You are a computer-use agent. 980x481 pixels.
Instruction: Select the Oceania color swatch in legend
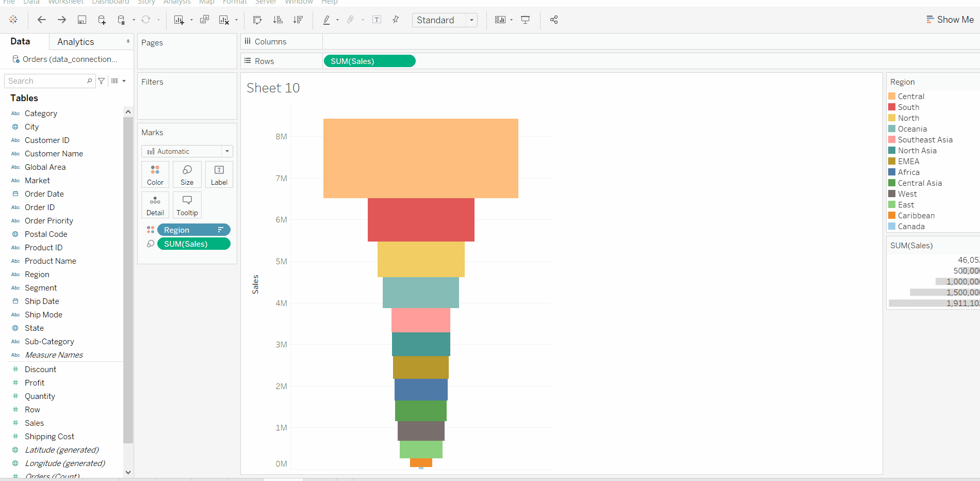(892, 129)
